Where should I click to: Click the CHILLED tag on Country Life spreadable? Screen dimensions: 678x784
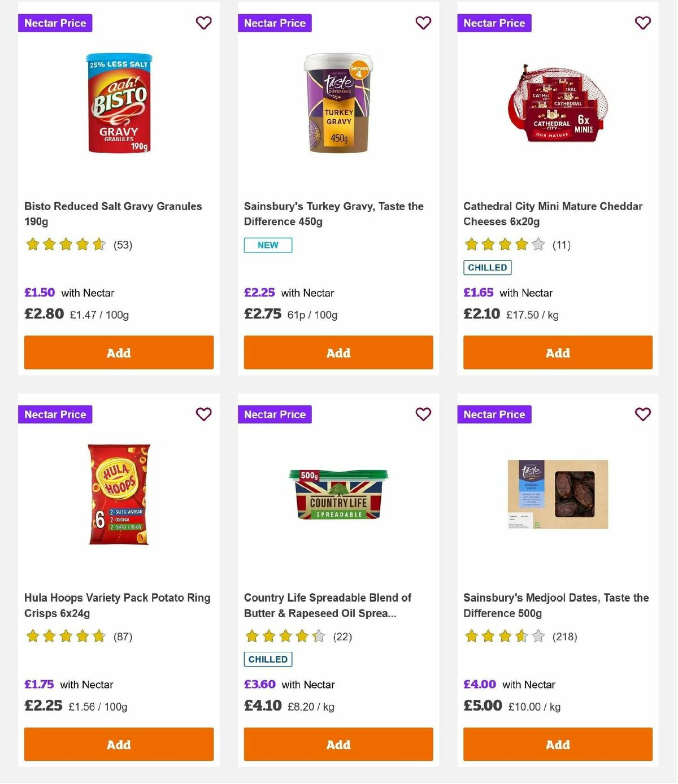[268, 659]
